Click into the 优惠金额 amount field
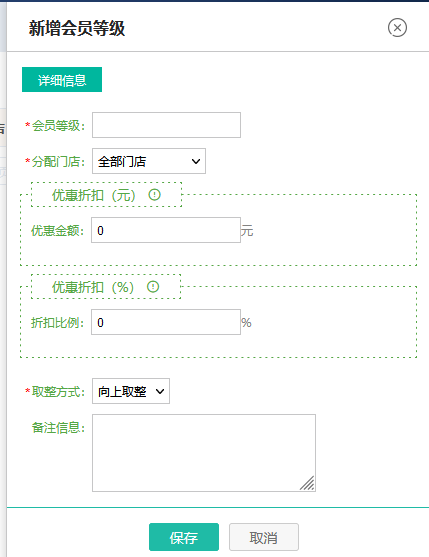The height and width of the screenshot is (557, 429). click(166, 230)
